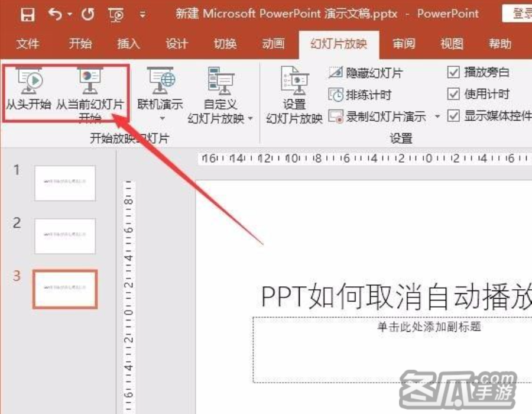
Task: Click 排练计时 button
Action: tap(361, 95)
